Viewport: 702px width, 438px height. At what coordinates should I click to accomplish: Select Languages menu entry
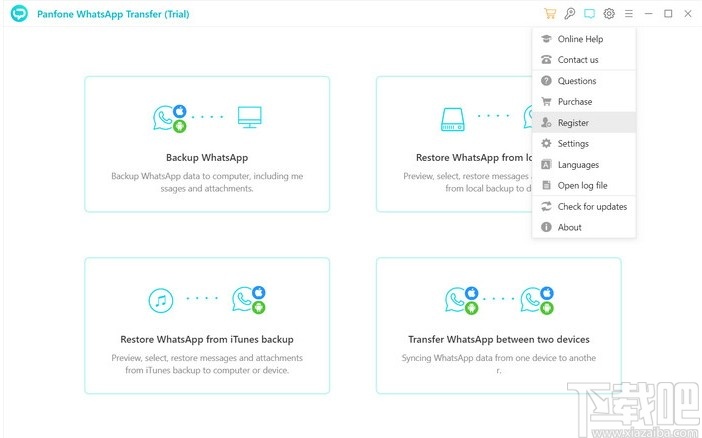pyautogui.click(x=584, y=164)
